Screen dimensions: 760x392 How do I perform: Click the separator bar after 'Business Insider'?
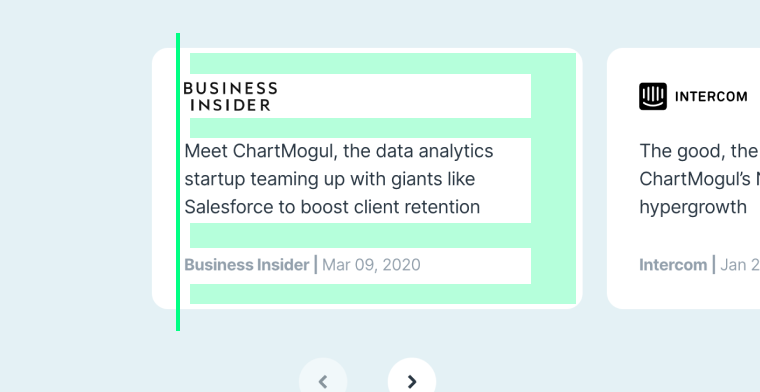(316, 265)
